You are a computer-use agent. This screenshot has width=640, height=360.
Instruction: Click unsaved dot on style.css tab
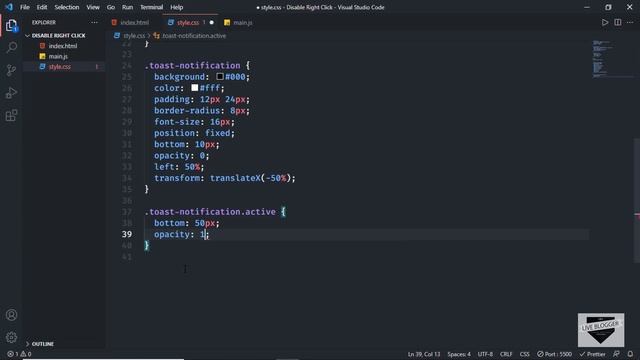tap(211, 22)
